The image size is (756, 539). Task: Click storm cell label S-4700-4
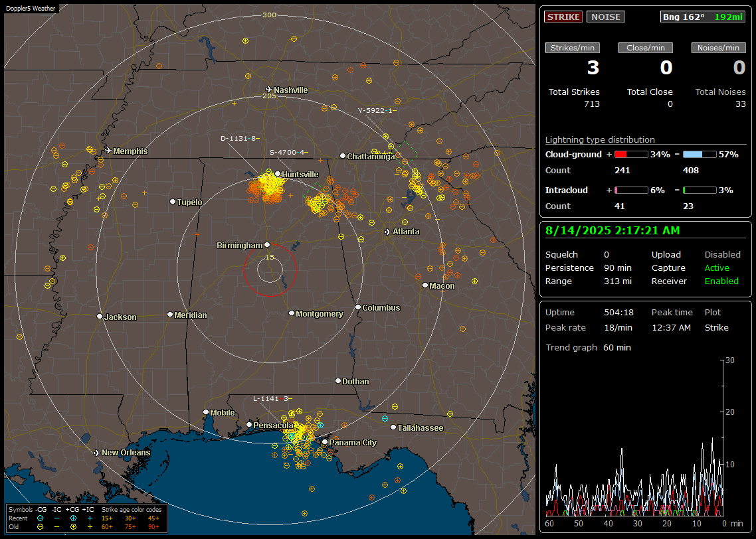click(x=288, y=152)
